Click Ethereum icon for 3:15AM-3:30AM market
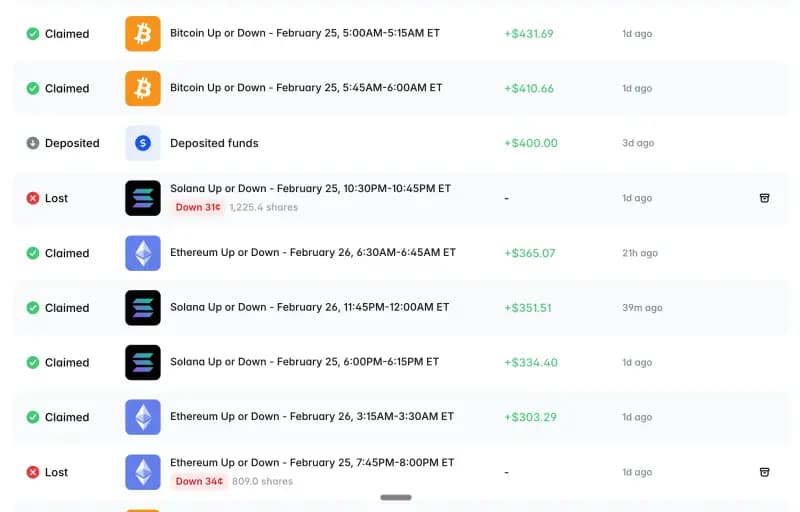The height and width of the screenshot is (512, 800). point(142,417)
